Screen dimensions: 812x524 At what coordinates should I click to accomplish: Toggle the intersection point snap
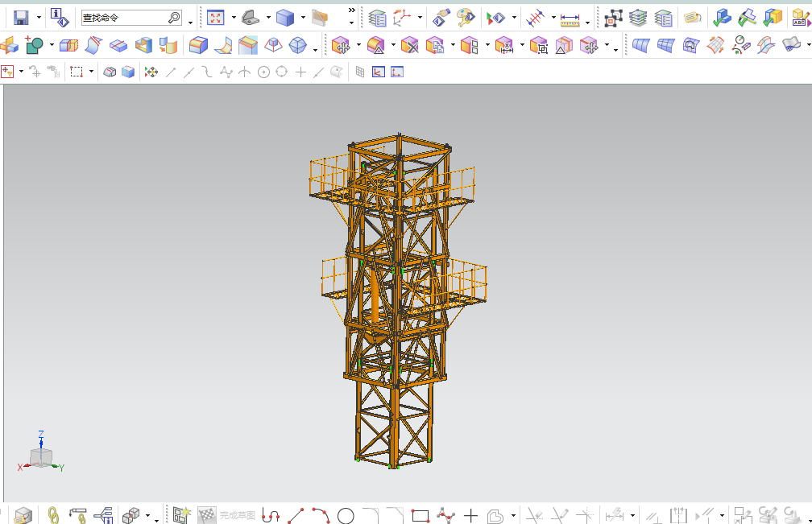point(244,72)
